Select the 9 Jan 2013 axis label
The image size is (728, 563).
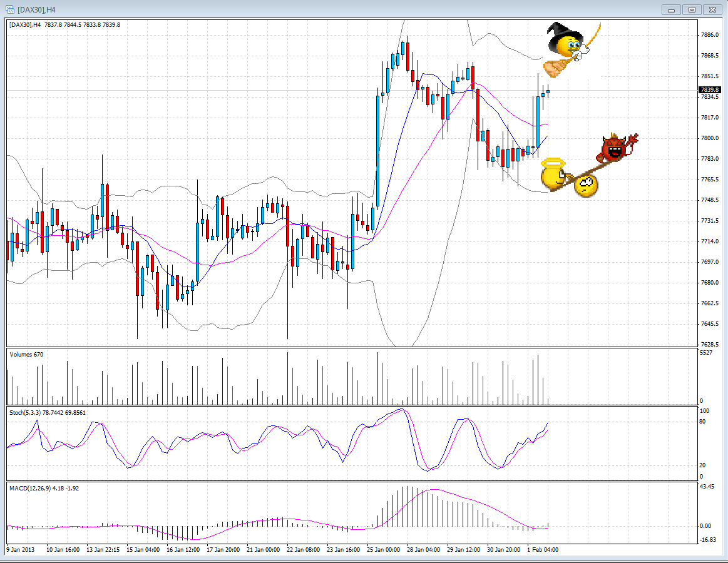coord(19,548)
